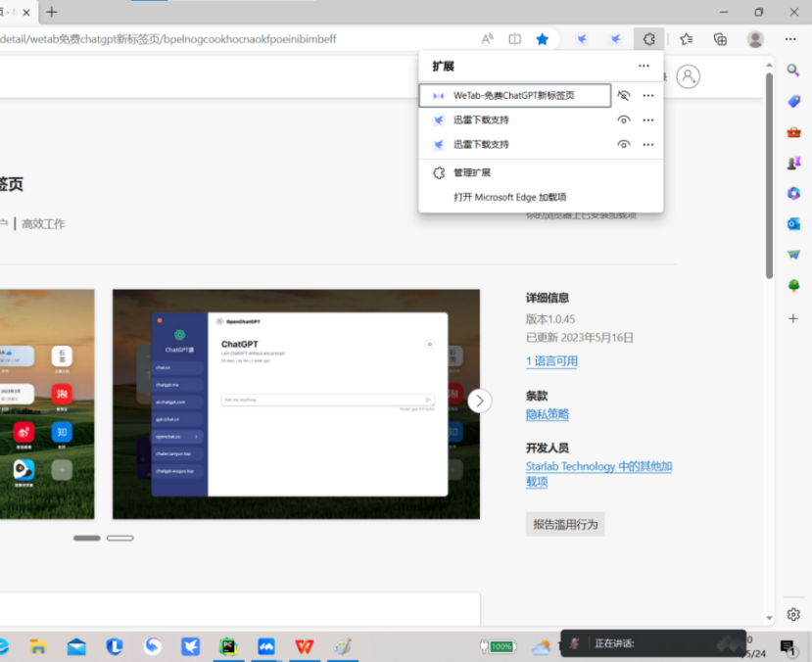This screenshot has width=812, height=662.
Task: Open the notification center icon
Action: (x=788, y=647)
